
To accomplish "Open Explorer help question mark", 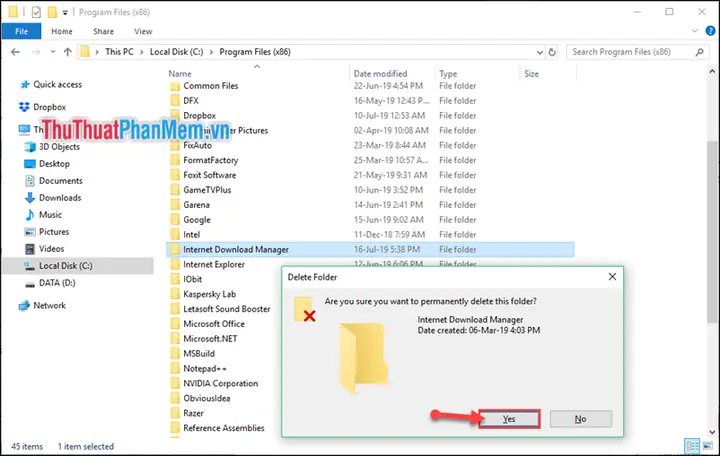I will pos(710,31).
